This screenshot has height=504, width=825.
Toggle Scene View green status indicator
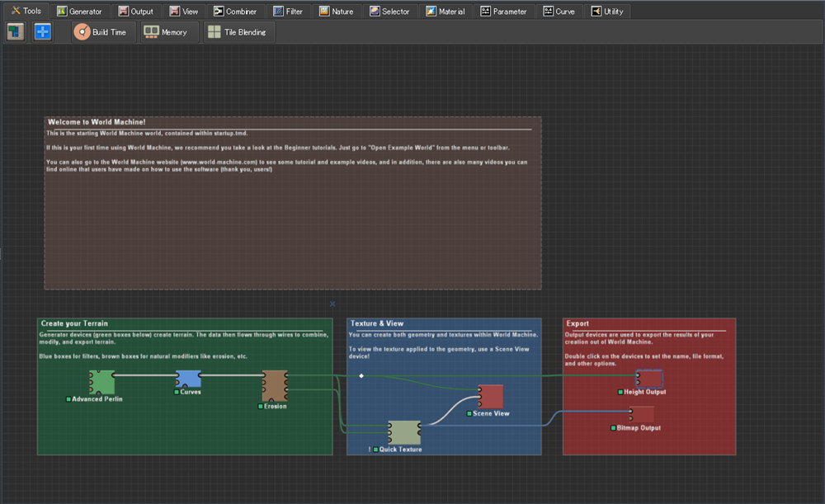(x=469, y=413)
